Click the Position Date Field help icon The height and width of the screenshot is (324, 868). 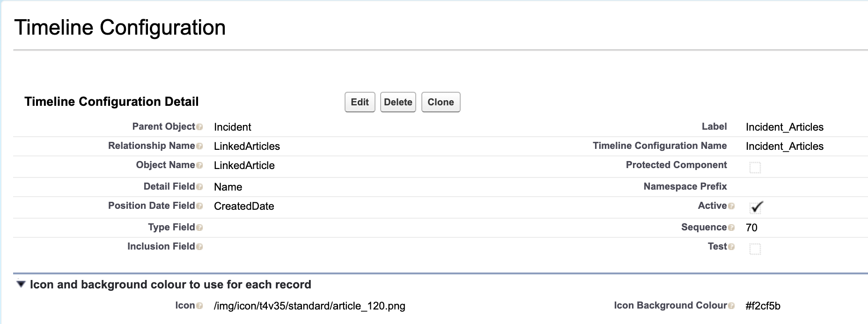point(200,206)
